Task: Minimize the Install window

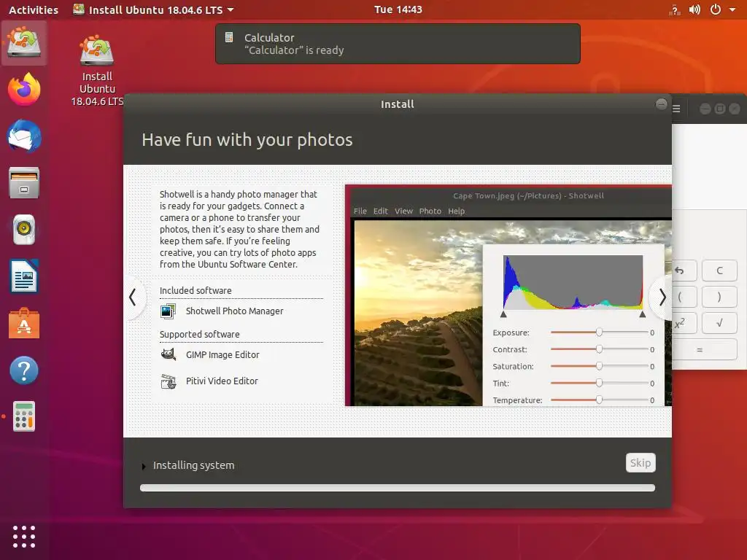Action: coord(661,104)
